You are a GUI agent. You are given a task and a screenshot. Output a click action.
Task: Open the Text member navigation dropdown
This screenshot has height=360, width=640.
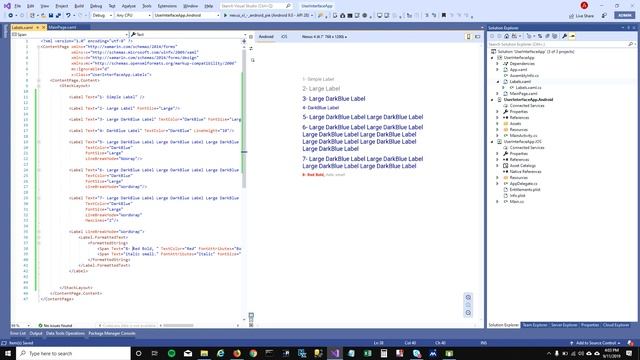[189, 35]
